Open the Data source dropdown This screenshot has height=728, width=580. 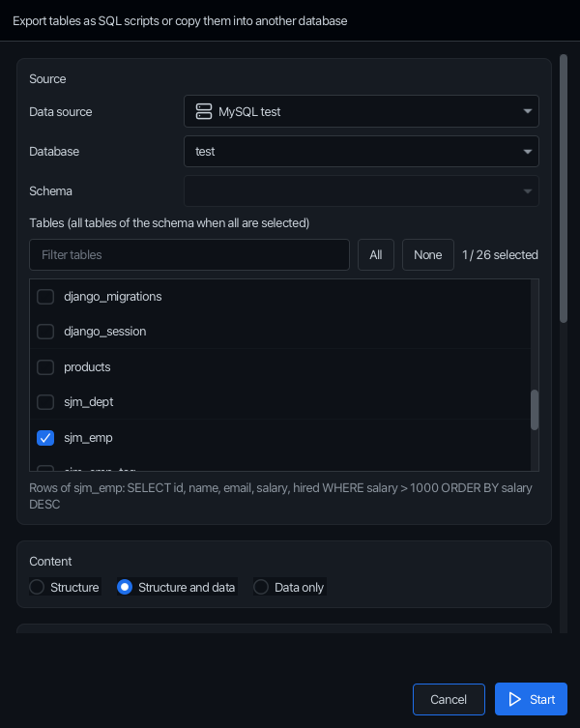tap(362, 111)
